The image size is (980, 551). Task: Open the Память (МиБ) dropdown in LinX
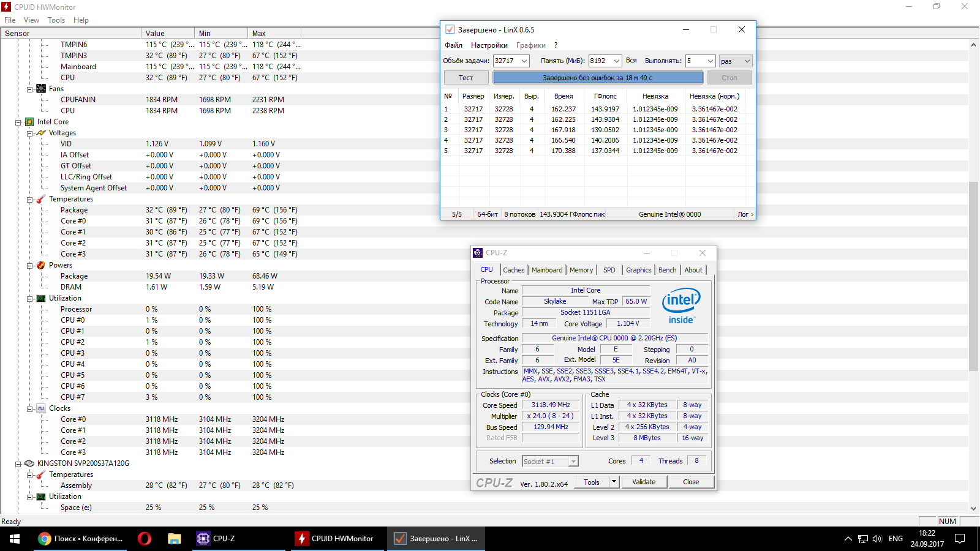(617, 61)
